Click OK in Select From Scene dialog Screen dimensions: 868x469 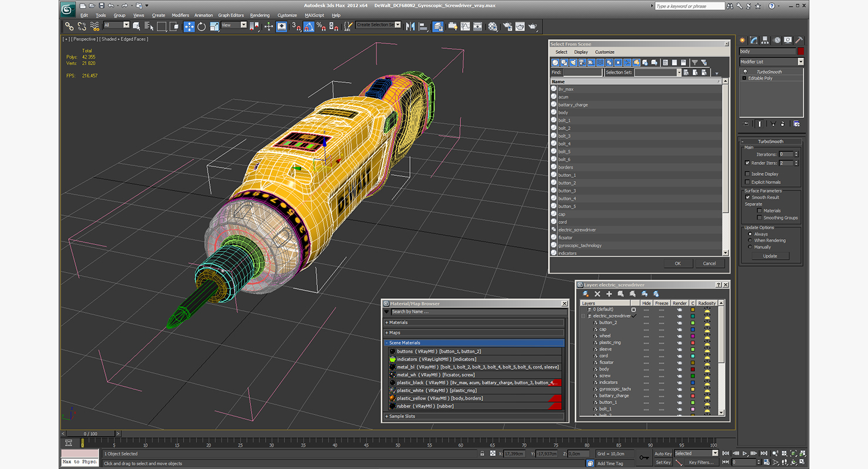[x=677, y=263]
